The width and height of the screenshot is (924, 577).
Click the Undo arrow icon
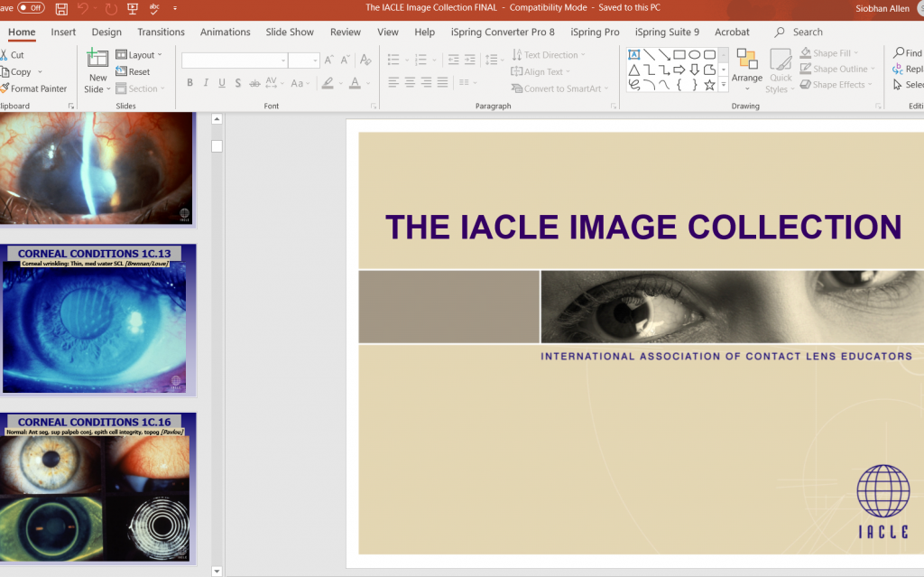coord(82,9)
